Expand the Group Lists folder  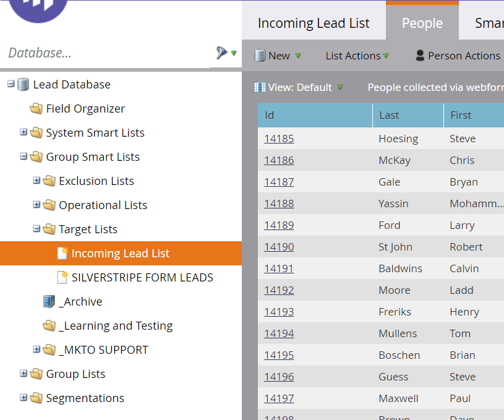[x=23, y=374]
